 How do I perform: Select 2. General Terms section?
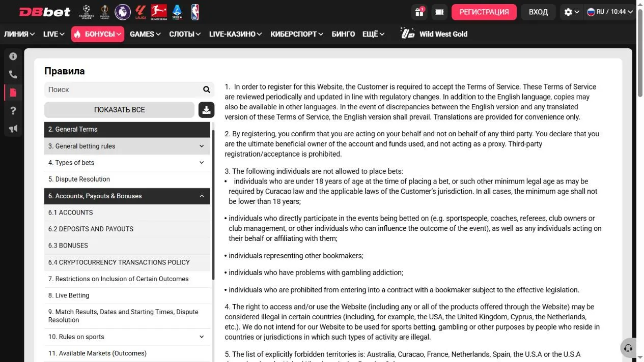[127, 129]
